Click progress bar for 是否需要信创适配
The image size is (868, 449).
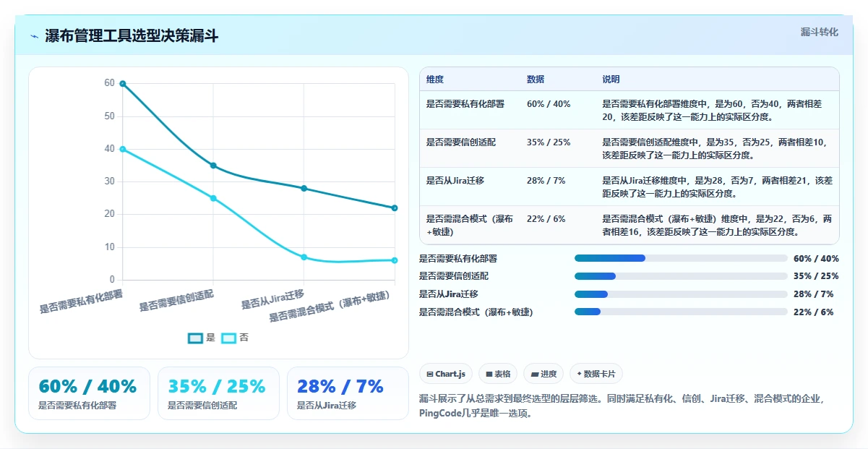[x=681, y=276]
